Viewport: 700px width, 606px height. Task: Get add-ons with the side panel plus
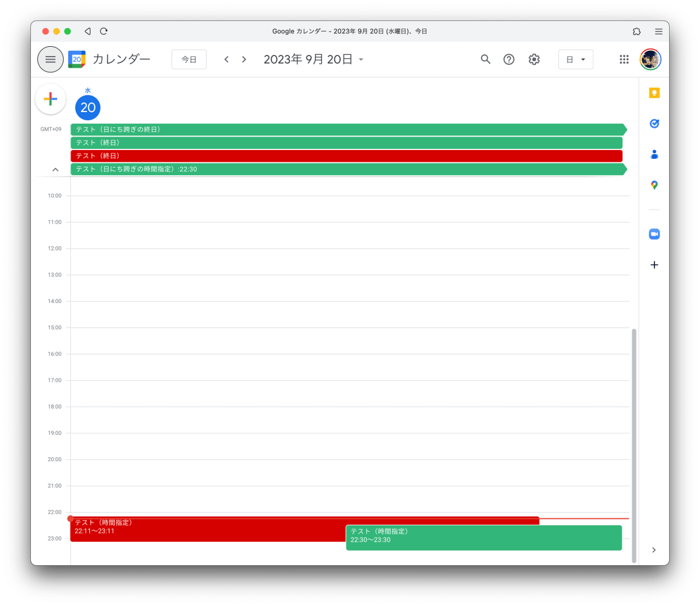pyautogui.click(x=654, y=265)
